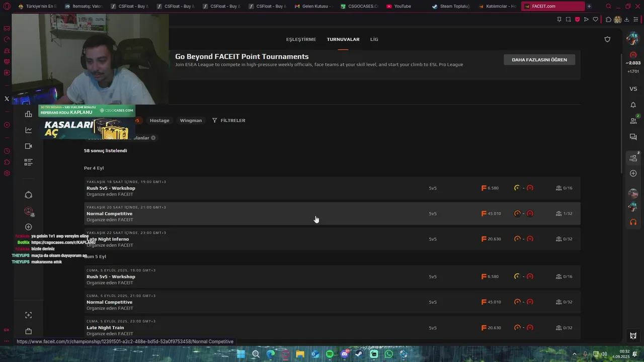This screenshot has width=644, height=362.
Task: Show hidden system tray icons chevron
Action: (575, 354)
